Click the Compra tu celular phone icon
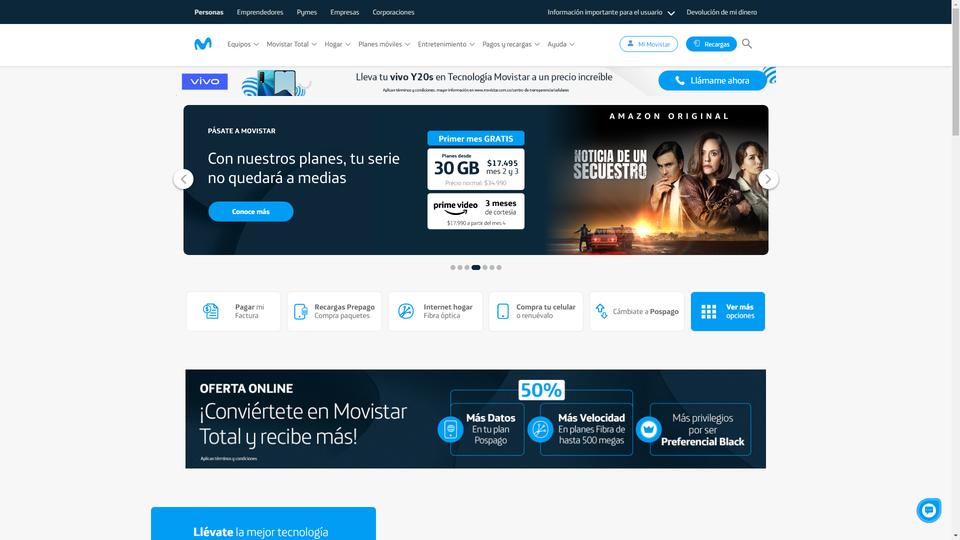The image size is (960, 540). coord(503,311)
